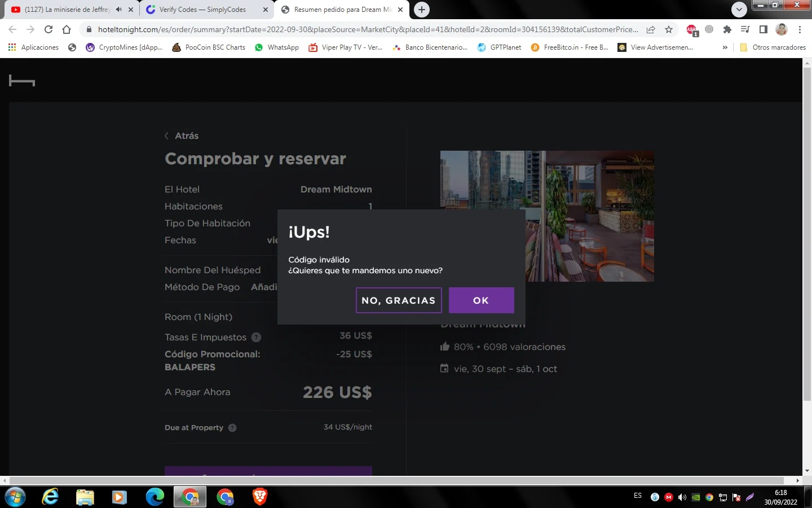Switch to the Verify Codes — SimplyCodes tab

click(202, 10)
